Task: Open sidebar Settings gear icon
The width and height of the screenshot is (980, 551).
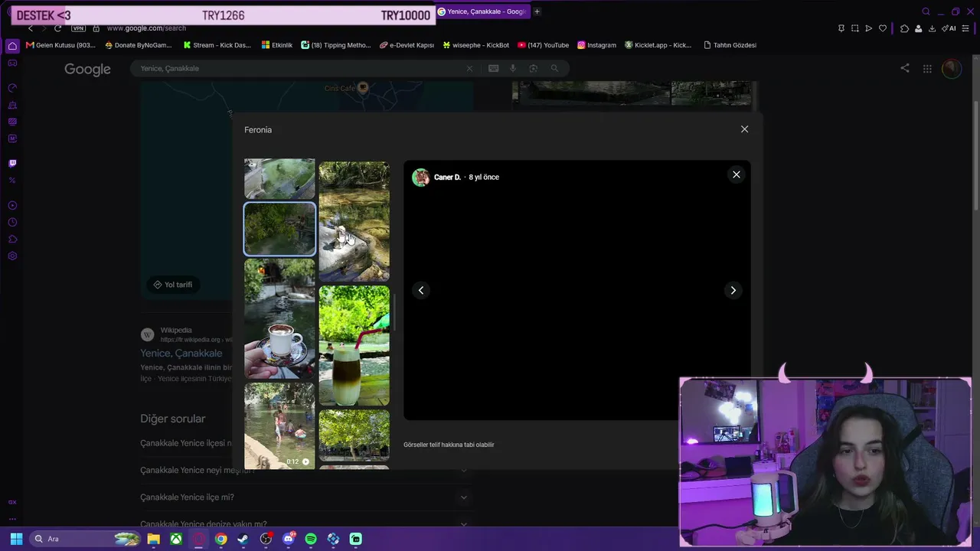Action: click(12, 256)
